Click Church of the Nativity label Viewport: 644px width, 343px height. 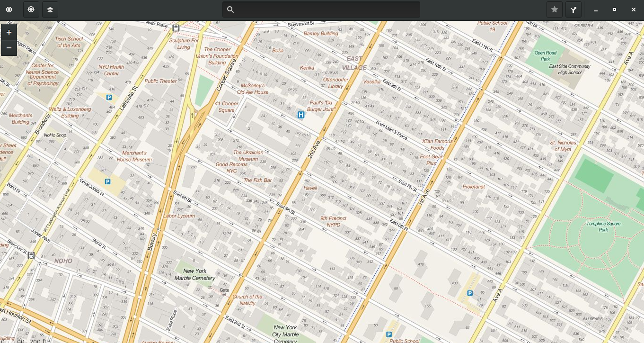[x=247, y=300]
